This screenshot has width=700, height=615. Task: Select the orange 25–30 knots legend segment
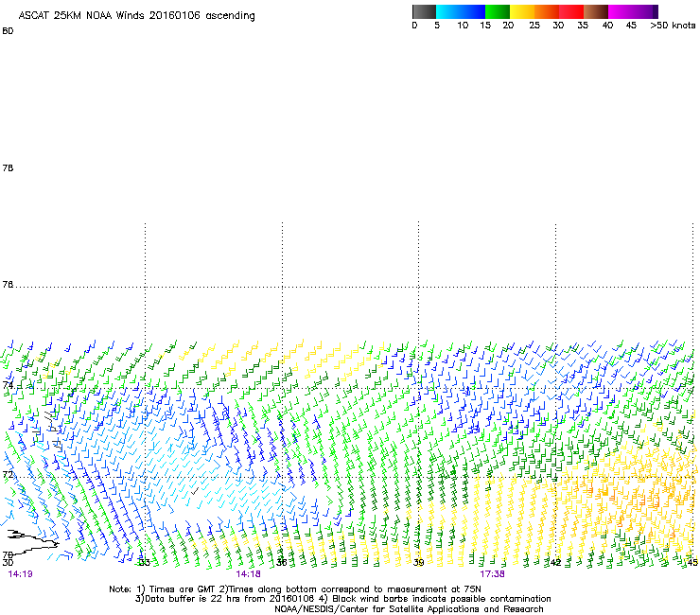[x=547, y=11]
